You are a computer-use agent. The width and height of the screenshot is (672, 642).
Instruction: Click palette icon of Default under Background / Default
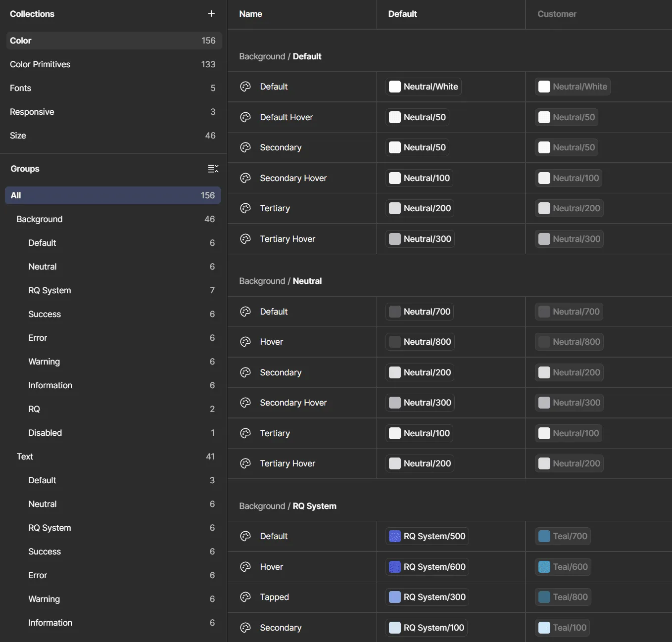click(245, 87)
